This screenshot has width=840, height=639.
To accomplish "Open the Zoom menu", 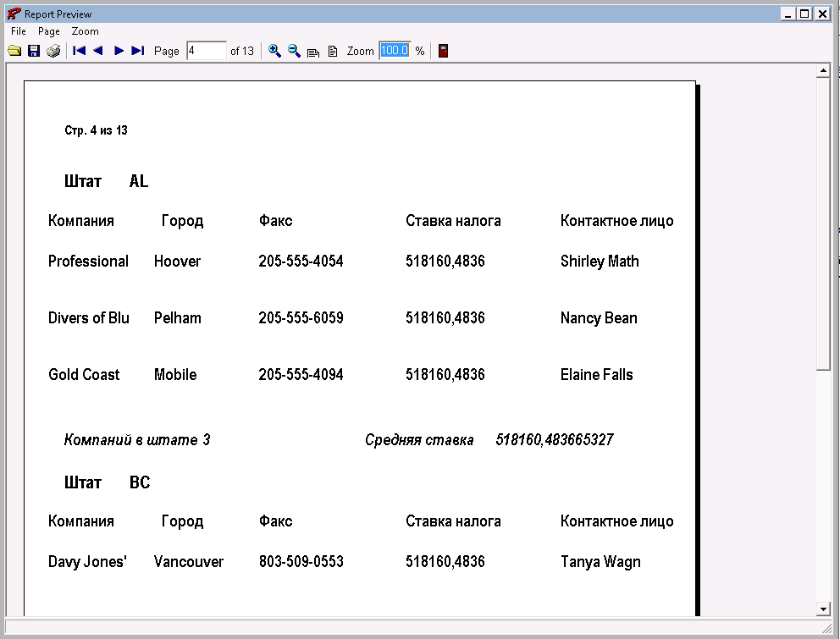I will (x=85, y=31).
